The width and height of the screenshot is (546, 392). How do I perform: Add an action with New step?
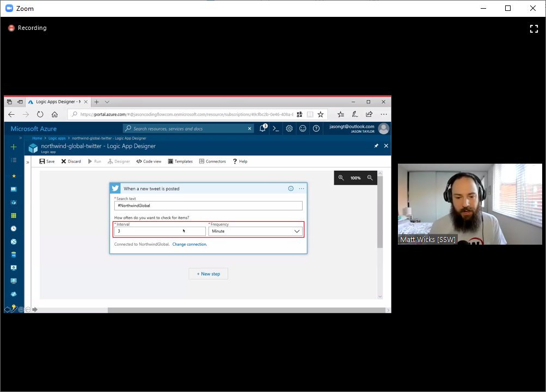208,273
